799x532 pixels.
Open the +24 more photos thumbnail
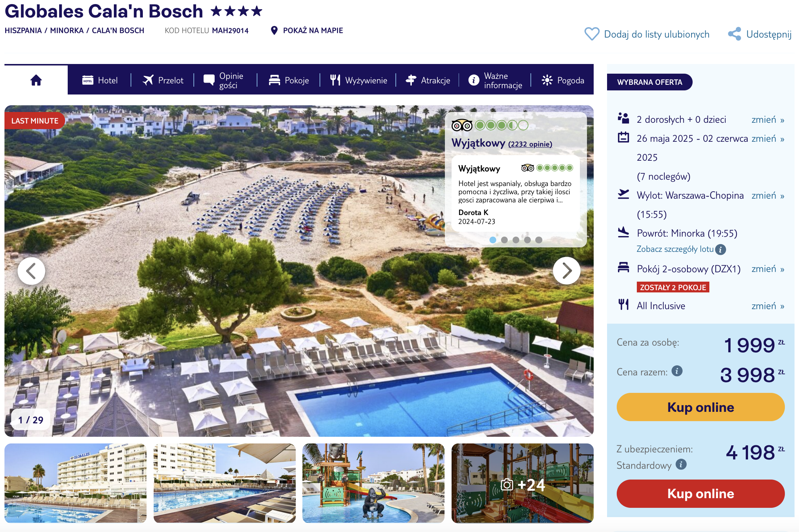(x=523, y=483)
